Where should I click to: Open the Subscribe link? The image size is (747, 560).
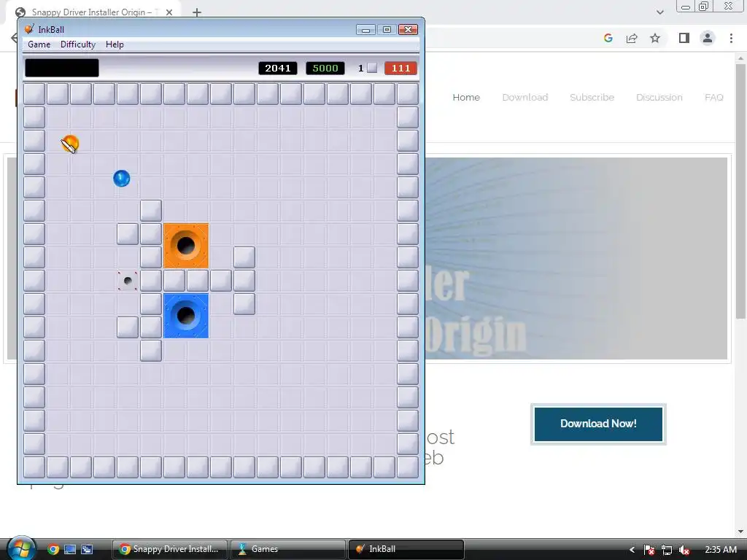coord(592,97)
